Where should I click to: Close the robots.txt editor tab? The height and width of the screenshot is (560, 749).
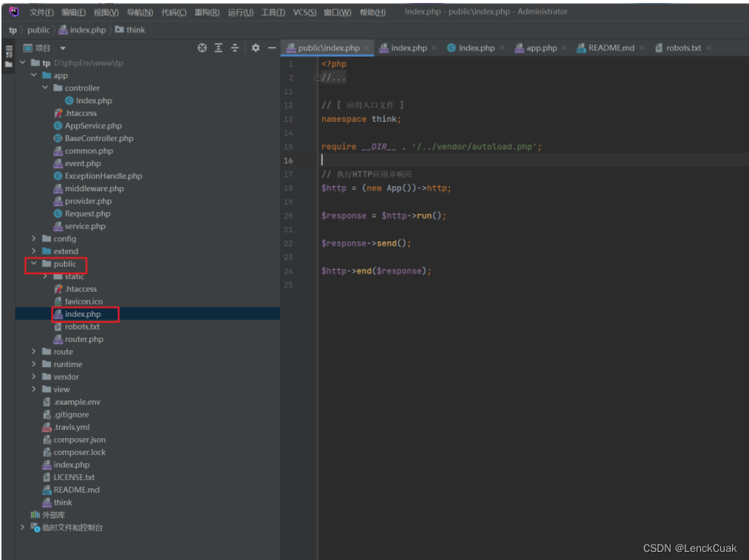708,48
